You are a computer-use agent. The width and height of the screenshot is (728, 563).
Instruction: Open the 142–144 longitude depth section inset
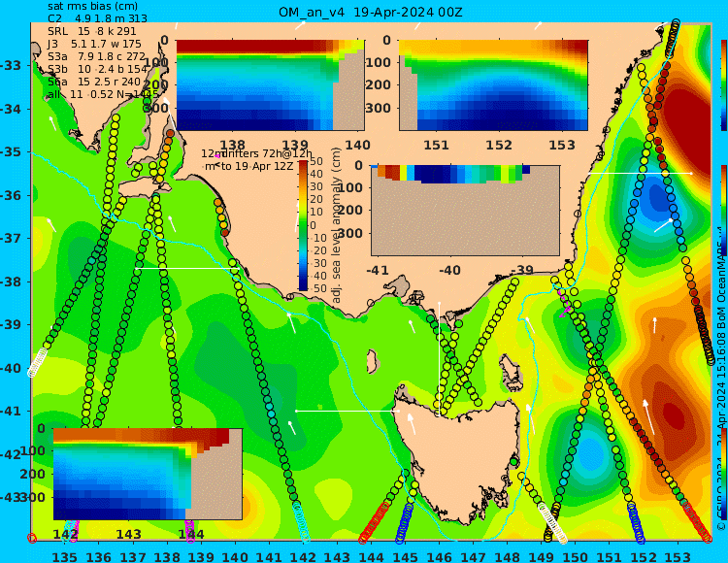[x=148, y=474]
